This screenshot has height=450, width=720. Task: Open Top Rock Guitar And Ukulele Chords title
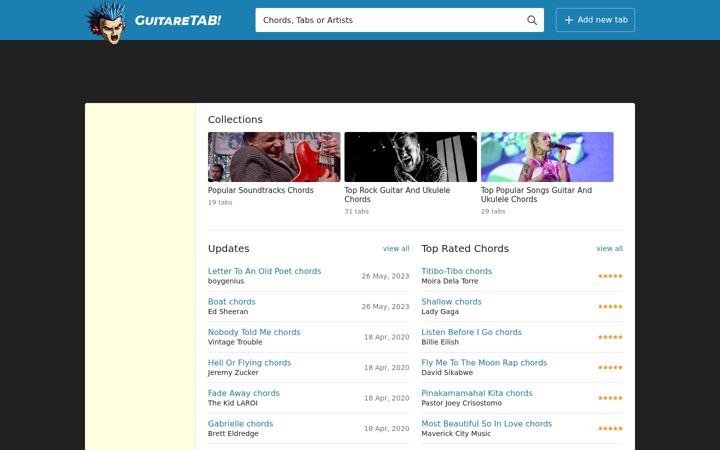tap(397, 195)
